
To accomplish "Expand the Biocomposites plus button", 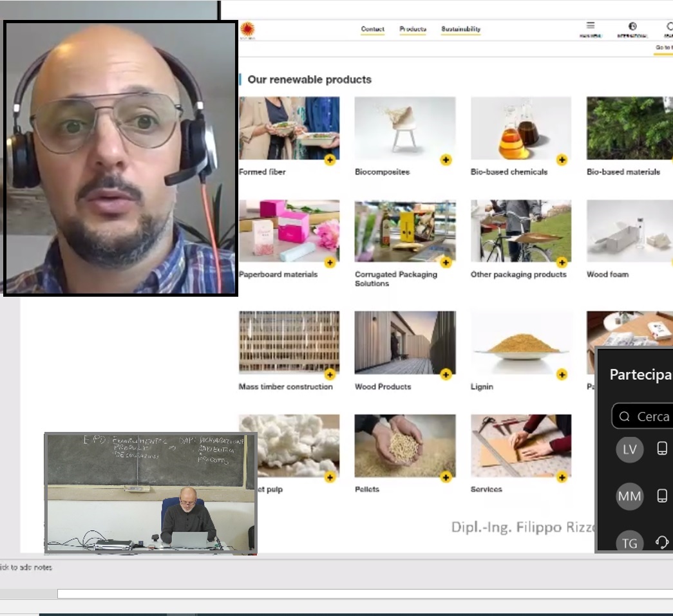I will click(x=446, y=160).
